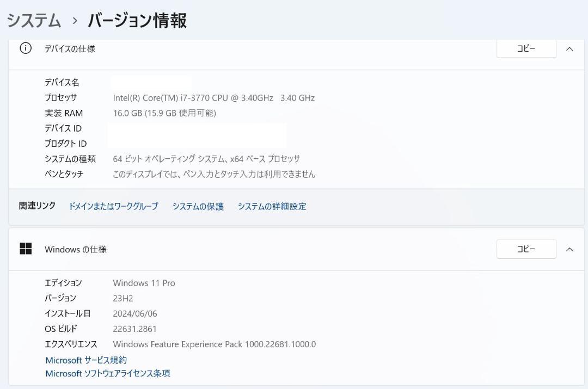Viewport: 588px width, 389px height.
Task: Select the ペンとタッチ label
Action: (x=64, y=174)
